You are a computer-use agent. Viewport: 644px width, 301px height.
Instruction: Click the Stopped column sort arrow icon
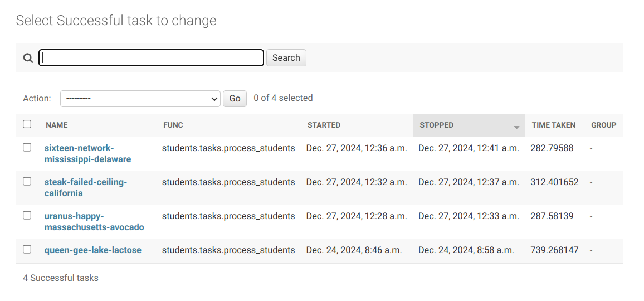516,128
